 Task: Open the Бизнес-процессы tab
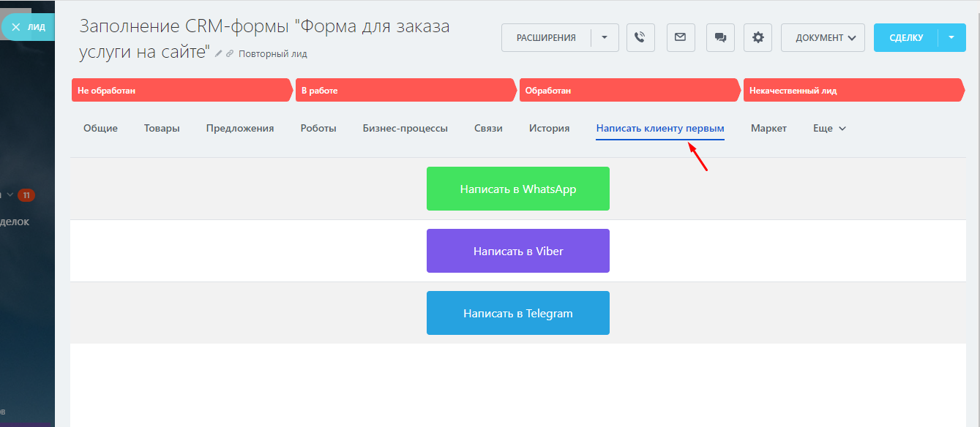coord(405,128)
